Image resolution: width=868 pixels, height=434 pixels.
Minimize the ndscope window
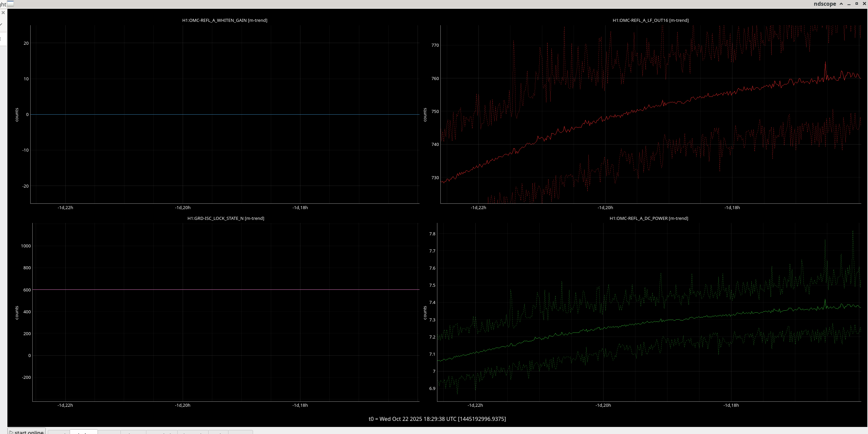coord(849,4)
